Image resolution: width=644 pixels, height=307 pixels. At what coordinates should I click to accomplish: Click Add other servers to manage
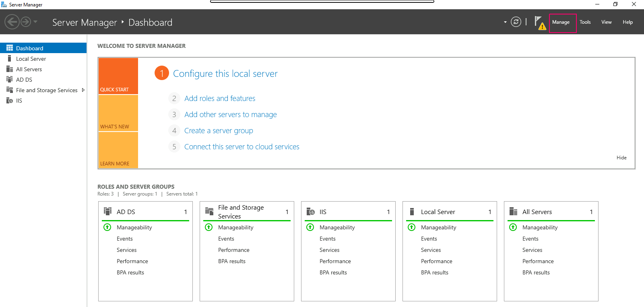point(231,114)
